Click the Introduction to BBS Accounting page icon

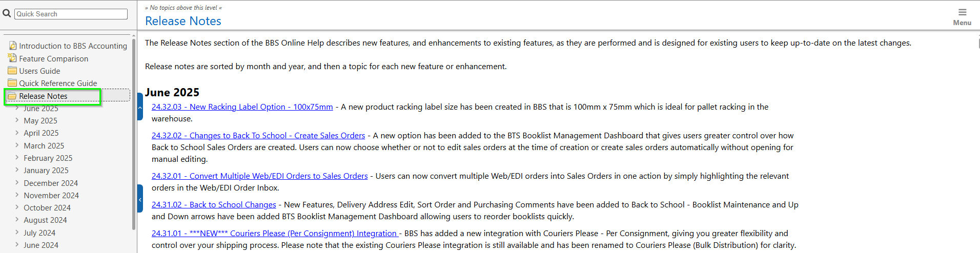pyautogui.click(x=13, y=46)
